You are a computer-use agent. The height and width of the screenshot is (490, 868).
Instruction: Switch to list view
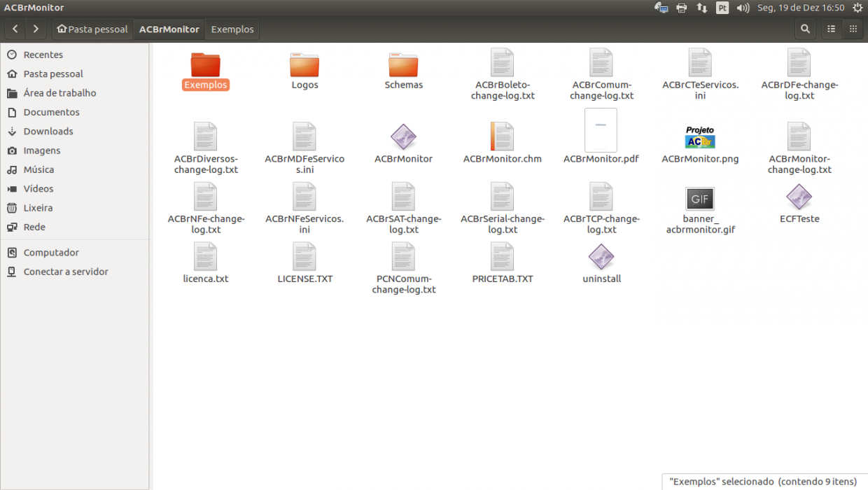[x=832, y=29]
